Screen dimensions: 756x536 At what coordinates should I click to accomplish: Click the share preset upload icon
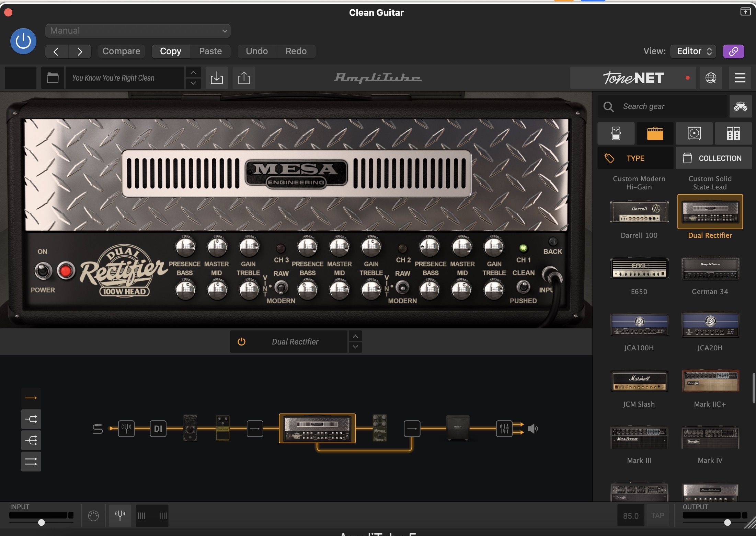(244, 78)
